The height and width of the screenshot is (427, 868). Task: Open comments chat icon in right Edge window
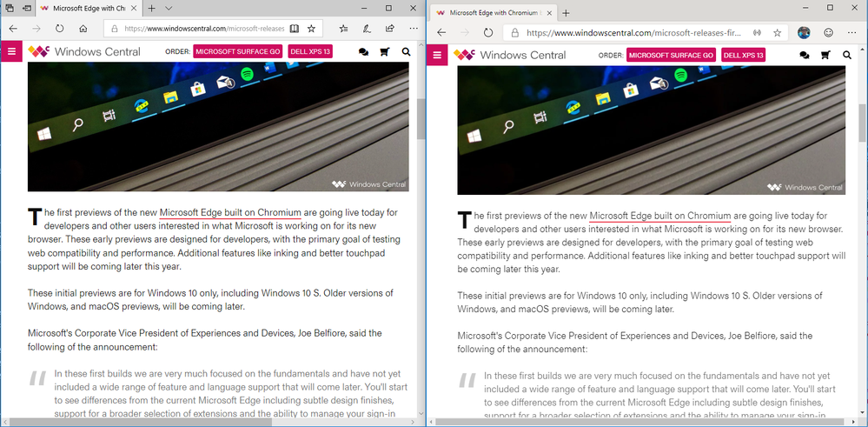coord(805,55)
